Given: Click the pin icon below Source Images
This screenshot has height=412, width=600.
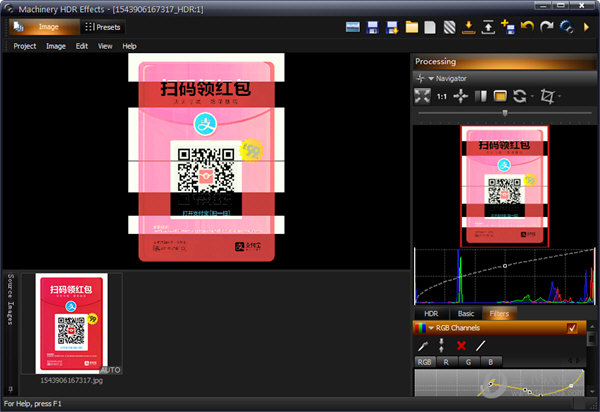Looking at the screenshot, I should [x=11, y=389].
